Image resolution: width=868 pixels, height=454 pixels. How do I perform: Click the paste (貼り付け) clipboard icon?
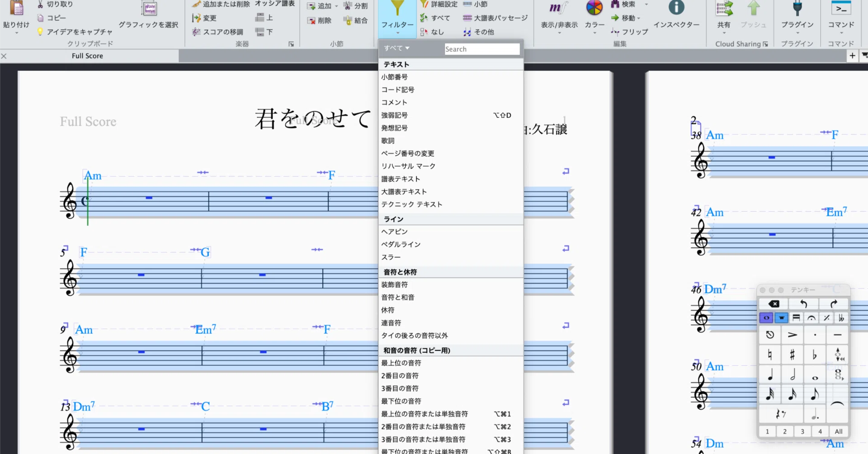tap(16, 8)
